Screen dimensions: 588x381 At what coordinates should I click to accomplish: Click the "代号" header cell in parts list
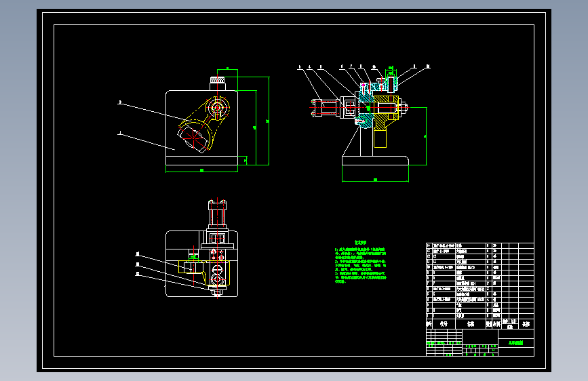click(444, 324)
